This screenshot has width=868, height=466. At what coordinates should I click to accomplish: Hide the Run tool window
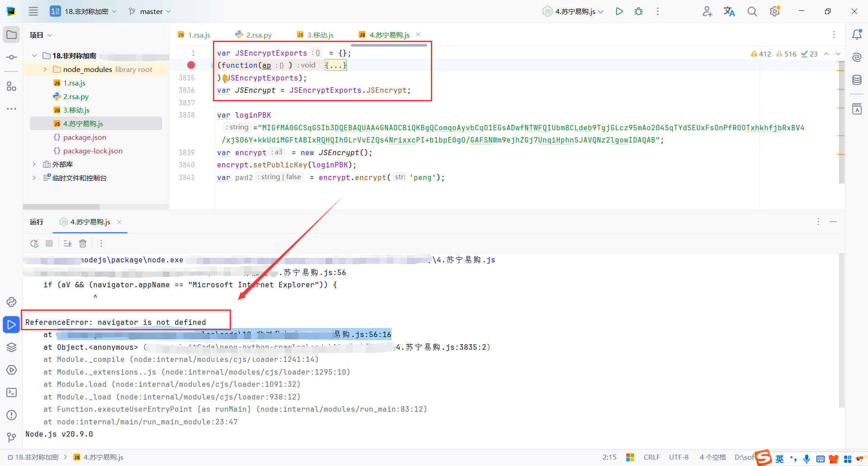(833, 222)
